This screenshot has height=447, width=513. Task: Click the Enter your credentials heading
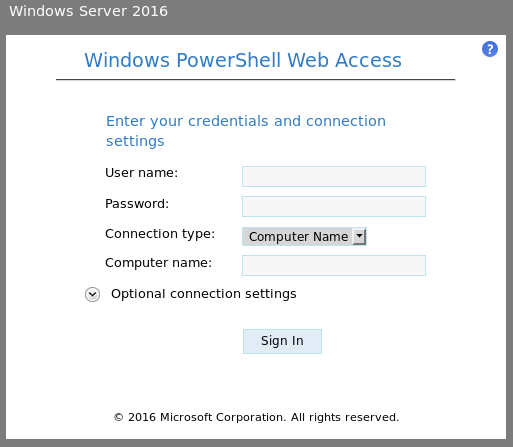[246, 131]
